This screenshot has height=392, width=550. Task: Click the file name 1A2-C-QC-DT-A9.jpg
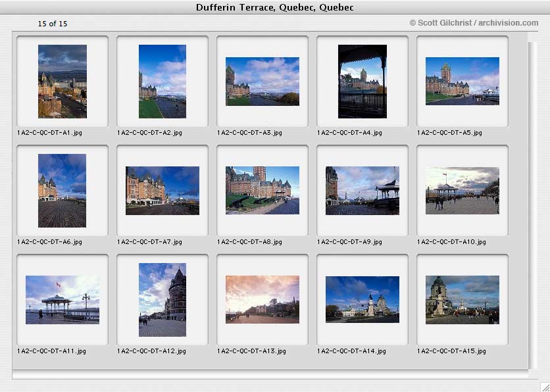[x=349, y=242]
